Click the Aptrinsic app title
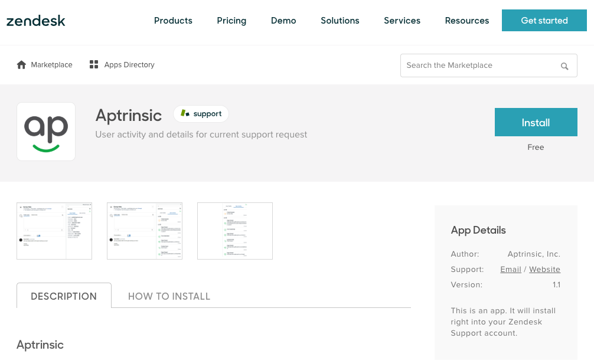 coord(128,115)
